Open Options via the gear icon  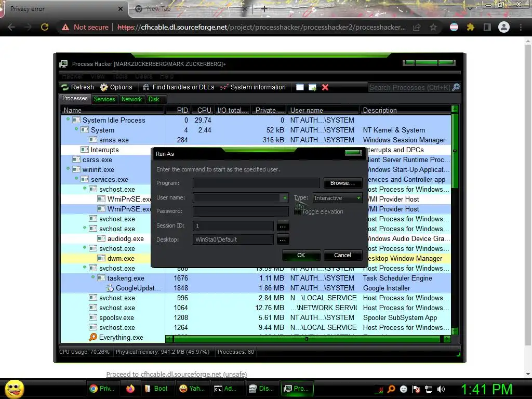click(104, 87)
